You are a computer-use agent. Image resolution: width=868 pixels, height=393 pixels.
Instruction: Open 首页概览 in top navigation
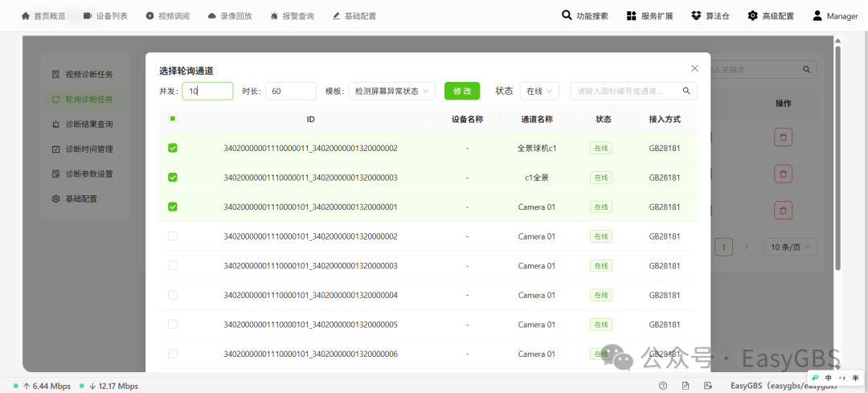pos(43,16)
